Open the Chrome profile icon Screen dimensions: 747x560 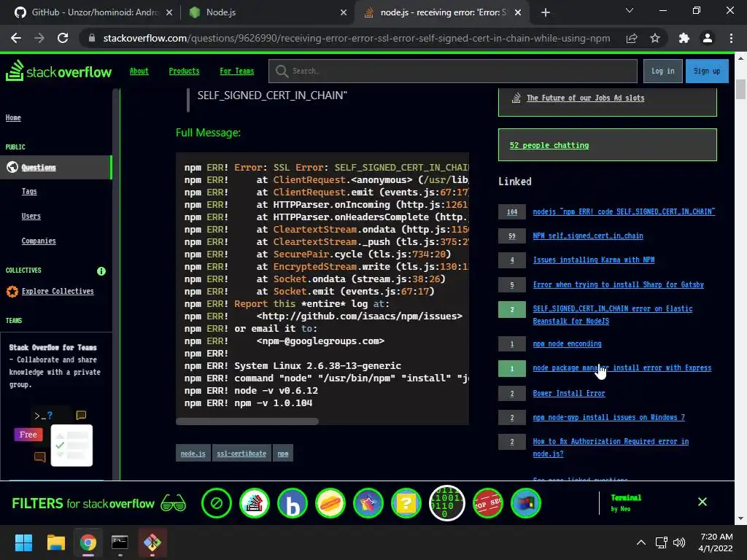[708, 38]
